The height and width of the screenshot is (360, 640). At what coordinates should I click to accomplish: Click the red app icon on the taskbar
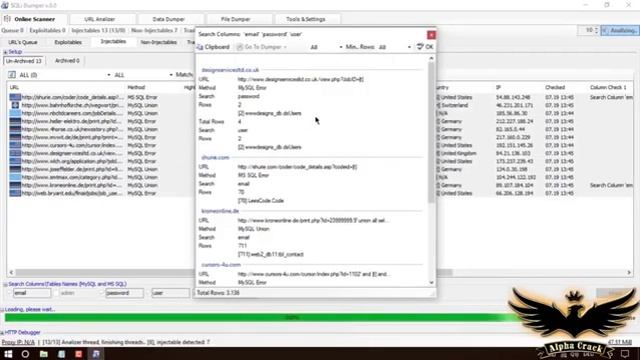point(78,353)
